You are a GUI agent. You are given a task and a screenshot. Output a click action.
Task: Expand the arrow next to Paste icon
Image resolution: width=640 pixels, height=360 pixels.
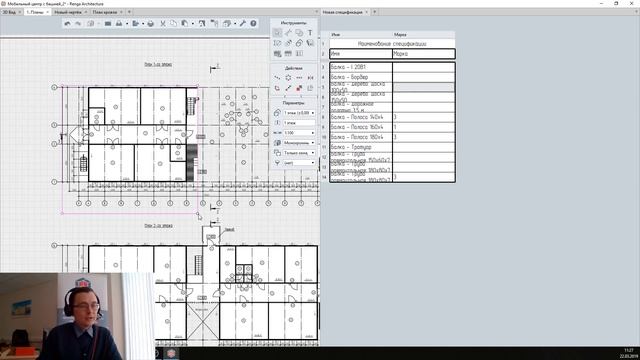(193, 24)
